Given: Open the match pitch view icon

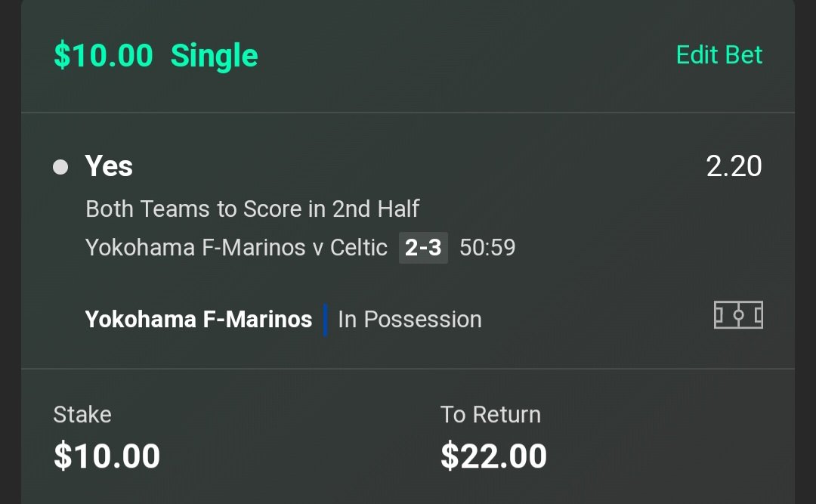Looking at the screenshot, I should pyautogui.click(x=738, y=315).
